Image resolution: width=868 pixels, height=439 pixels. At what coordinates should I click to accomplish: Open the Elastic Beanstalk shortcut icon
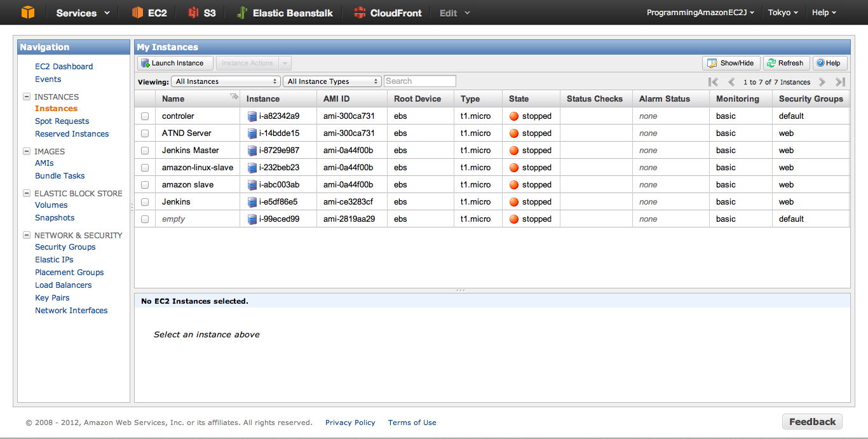point(241,12)
